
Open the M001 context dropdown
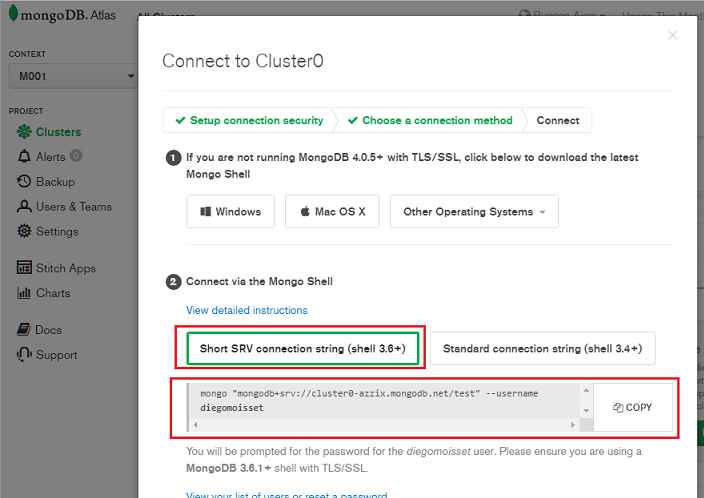72,76
